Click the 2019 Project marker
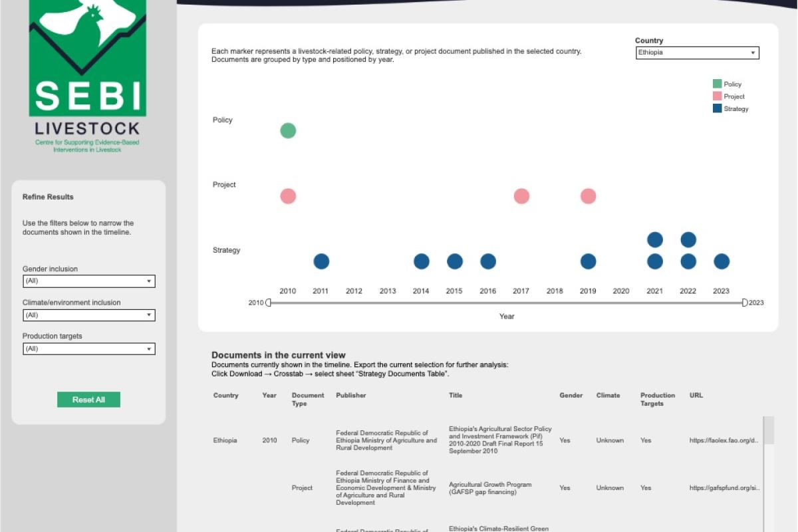Screen dimensions: 798x532 point(588,196)
